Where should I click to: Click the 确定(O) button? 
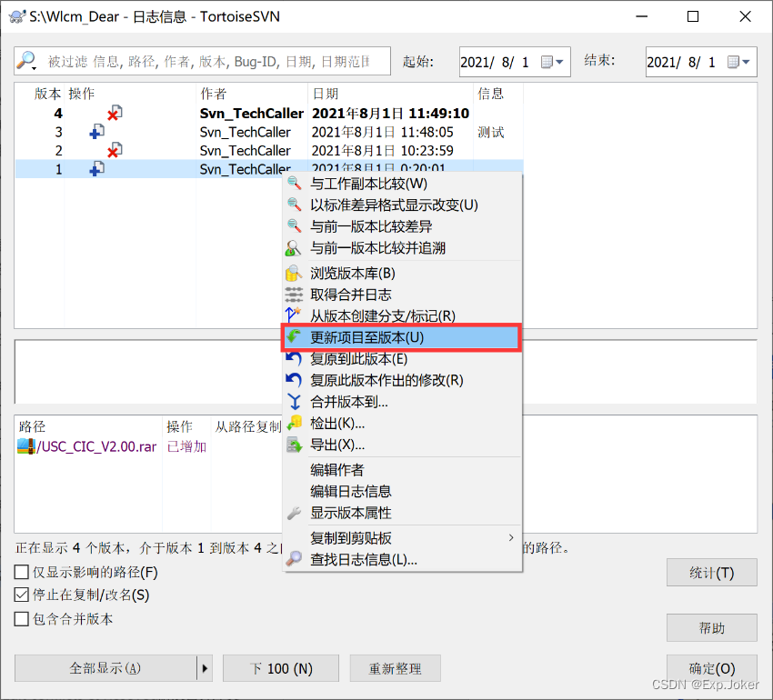(x=711, y=668)
